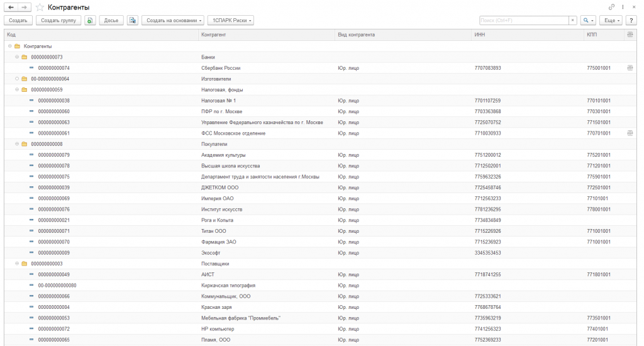644x346 pixels.
Task: Collapse the root Контрагенты tree node
Action: coord(10,47)
